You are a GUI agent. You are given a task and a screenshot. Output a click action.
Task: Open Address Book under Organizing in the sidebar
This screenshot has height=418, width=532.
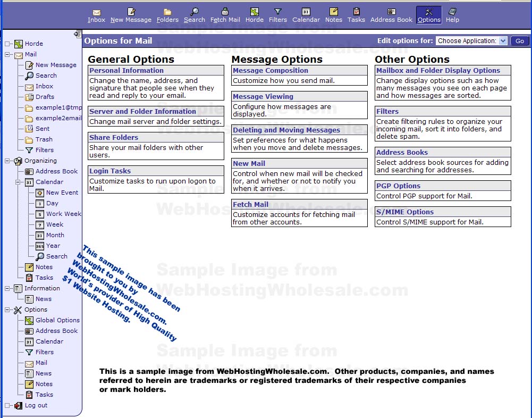57,171
